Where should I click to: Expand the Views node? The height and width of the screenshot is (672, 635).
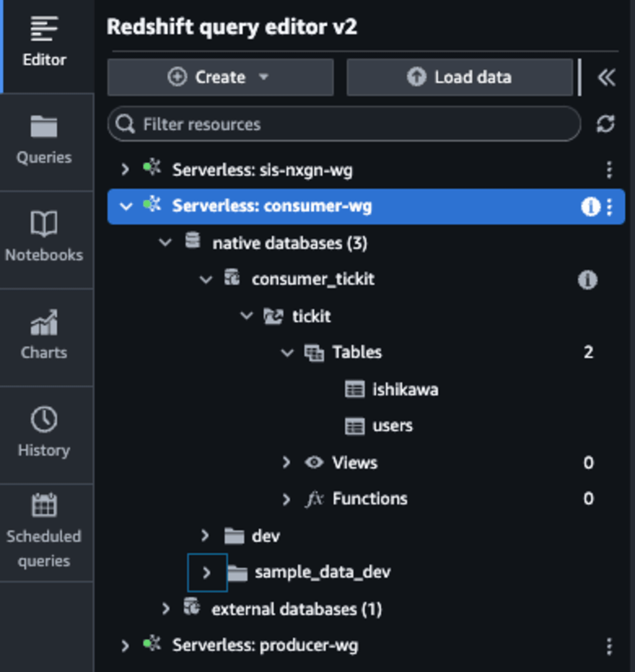pos(286,462)
